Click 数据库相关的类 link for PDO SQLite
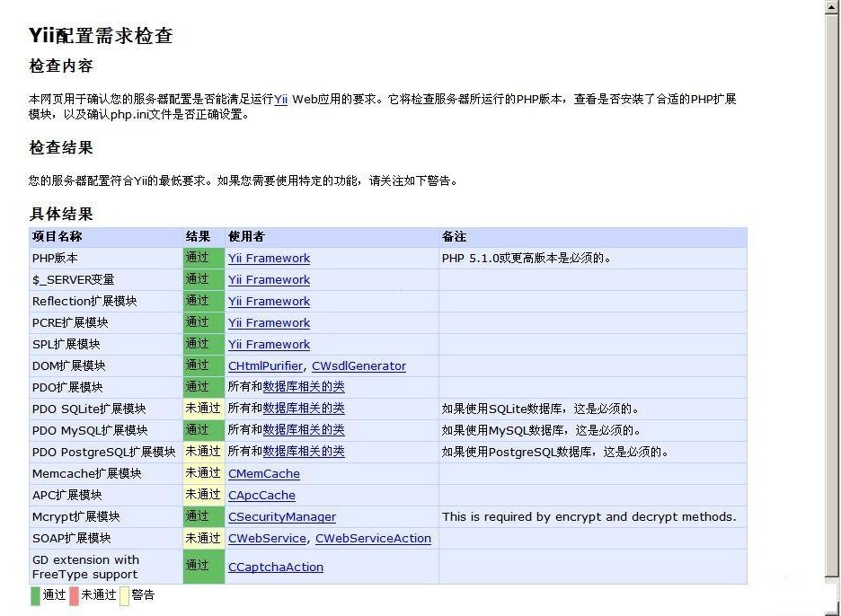The width and height of the screenshot is (841, 616). pyautogui.click(x=304, y=409)
